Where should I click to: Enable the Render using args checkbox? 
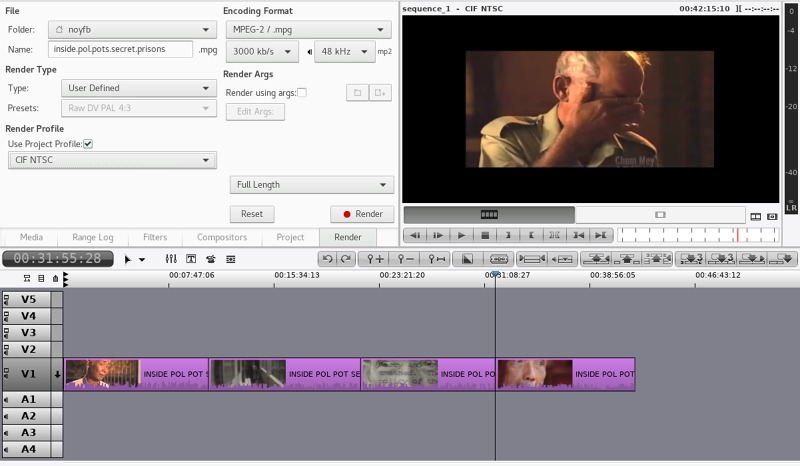click(302, 93)
